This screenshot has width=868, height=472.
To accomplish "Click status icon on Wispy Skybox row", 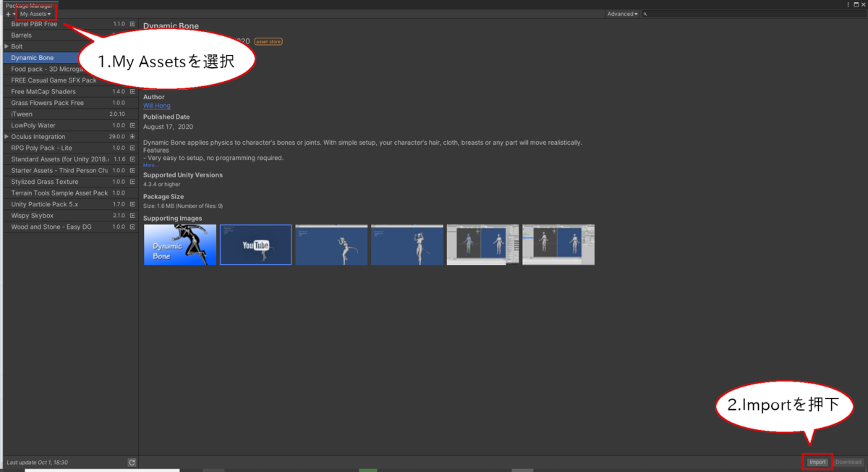I will pyautogui.click(x=132, y=215).
